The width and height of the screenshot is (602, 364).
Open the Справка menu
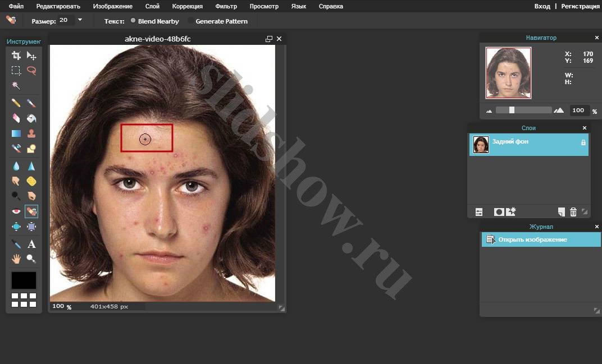pos(331,6)
